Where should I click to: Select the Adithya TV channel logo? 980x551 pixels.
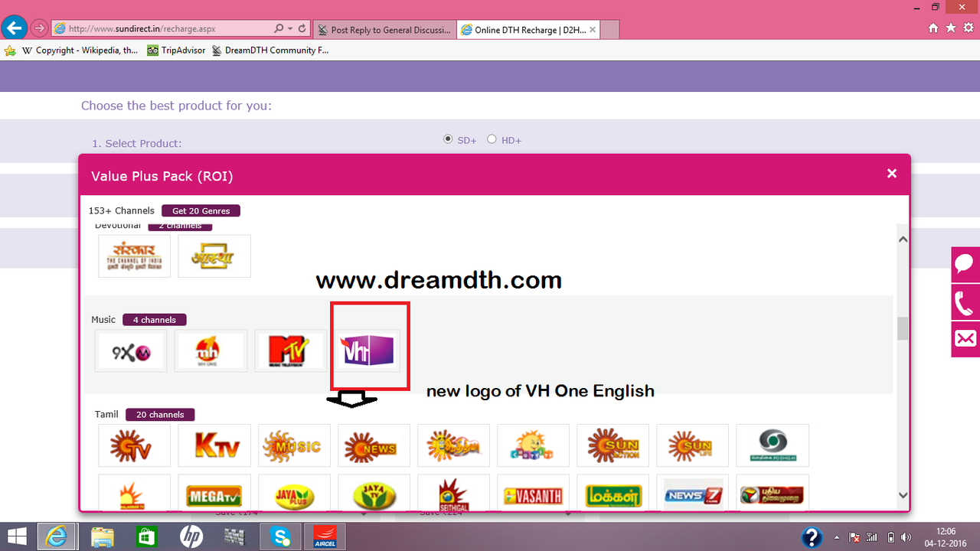pyautogui.click(x=453, y=445)
